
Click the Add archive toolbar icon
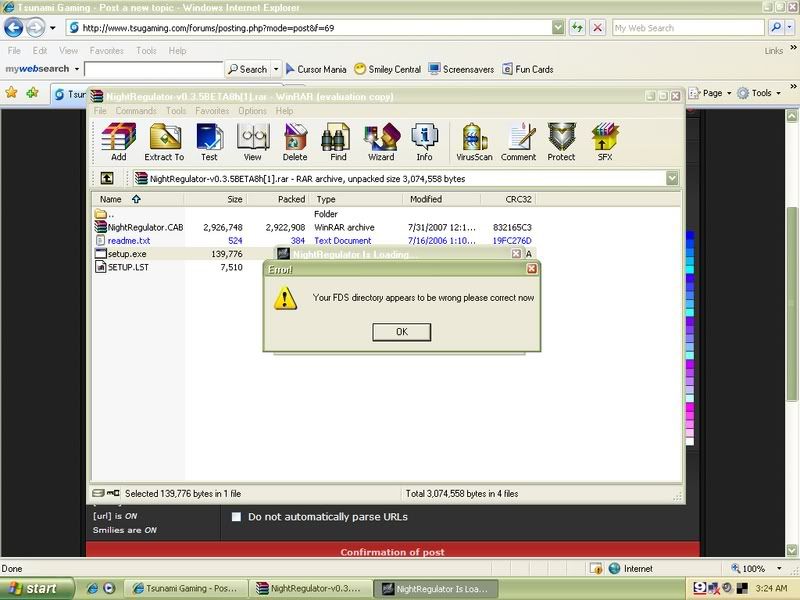[119, 141]
